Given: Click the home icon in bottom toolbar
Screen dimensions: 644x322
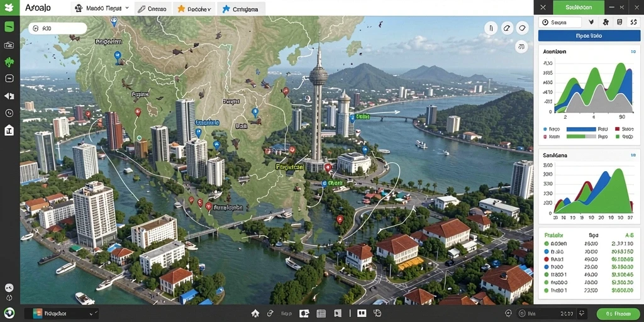Looking at the screenshot, I should pyautogui.click(x=255, y=313).
